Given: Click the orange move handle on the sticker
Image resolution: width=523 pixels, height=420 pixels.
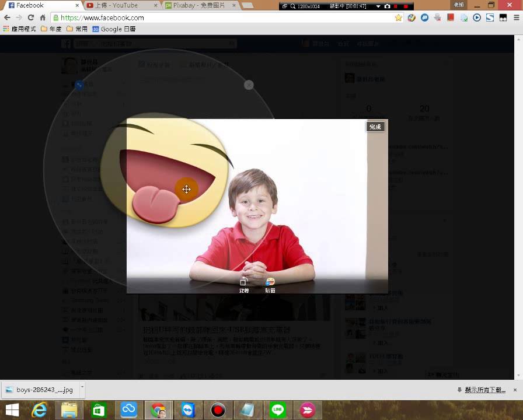Looking at the screenshot, I should (x=186, y=190).
